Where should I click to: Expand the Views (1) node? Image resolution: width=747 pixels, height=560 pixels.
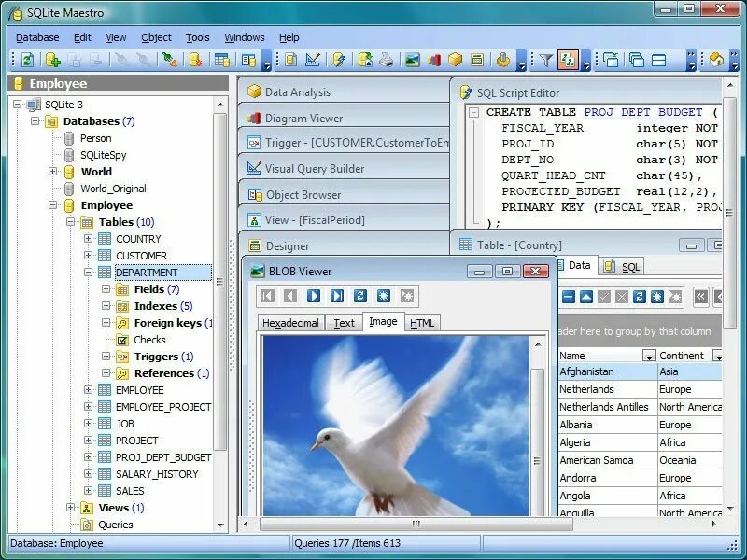[71, 507]
